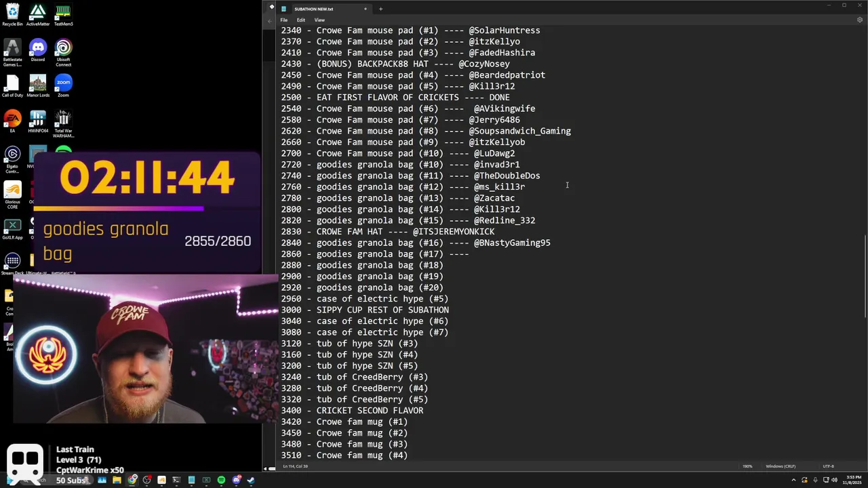Click the microphone tray icon
868x488 pixels.
click(815, 480)
